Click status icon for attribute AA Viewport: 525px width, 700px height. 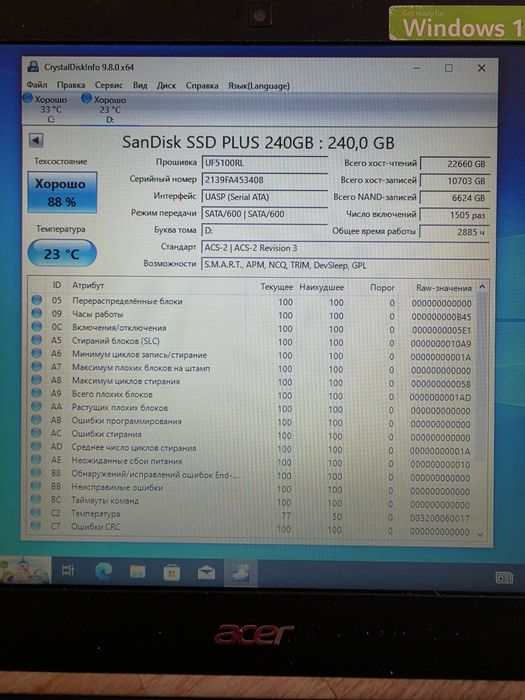tap(37, 406)
